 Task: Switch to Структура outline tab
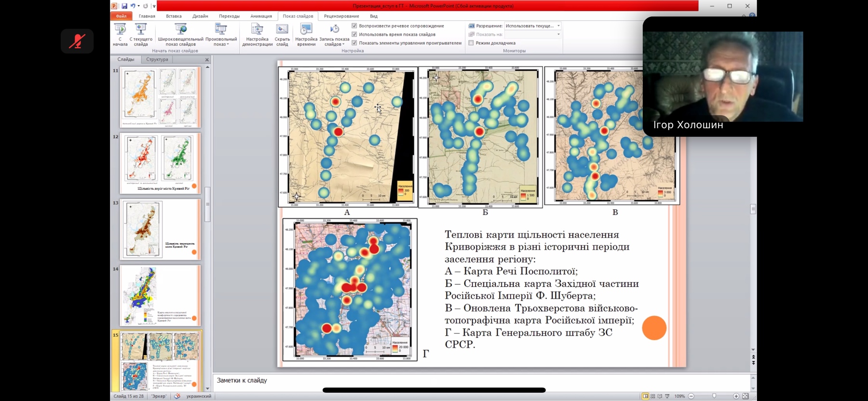tap(157, 59)
